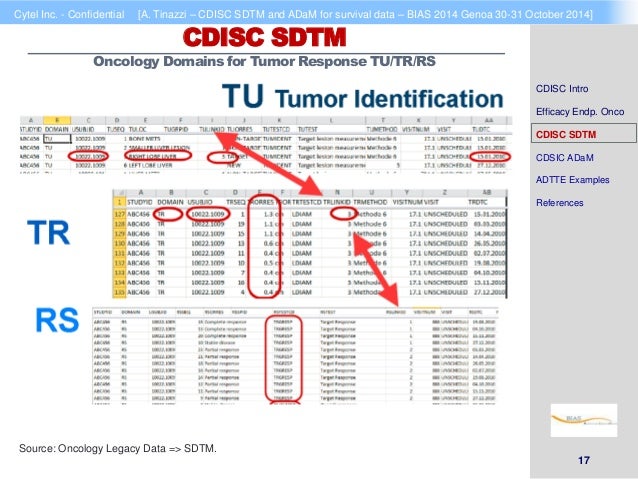This screenshot has height=479, width=638.
Task: Click the large blue TR label
Action: coord(48,233)
